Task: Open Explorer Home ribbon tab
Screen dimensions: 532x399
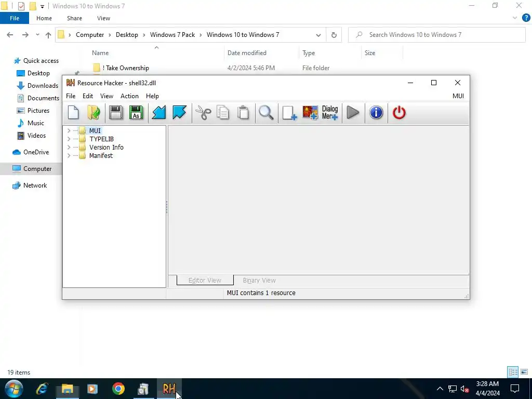Action: 44,18
